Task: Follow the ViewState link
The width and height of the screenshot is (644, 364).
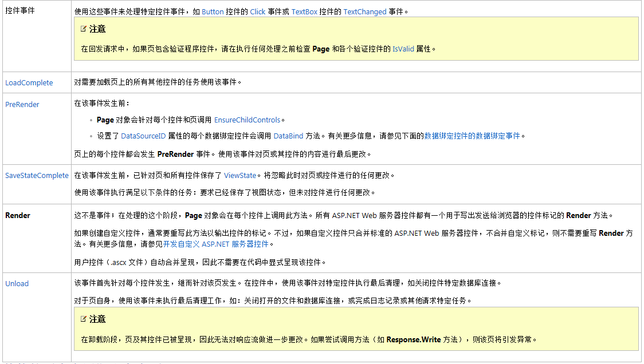Action: coord(240,176)
